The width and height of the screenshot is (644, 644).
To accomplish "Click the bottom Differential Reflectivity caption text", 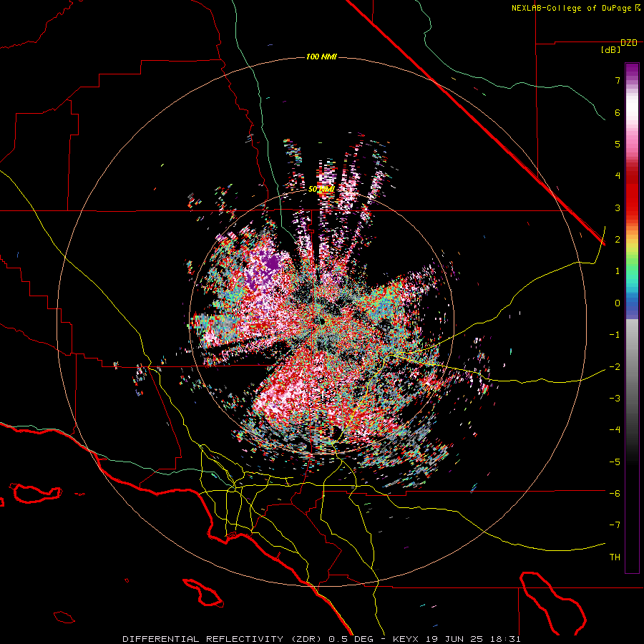I will click(321, 639).
